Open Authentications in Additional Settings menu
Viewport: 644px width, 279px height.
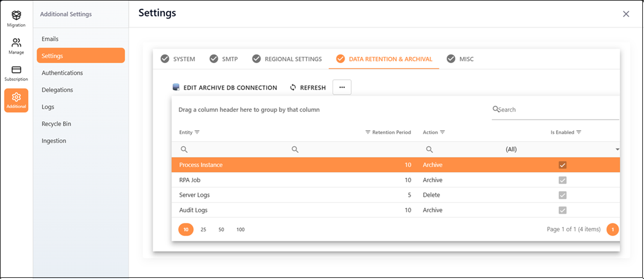62,73
